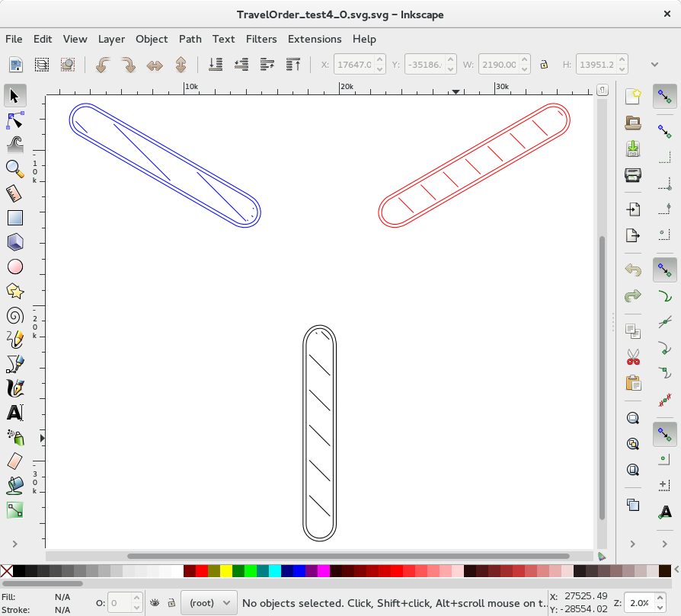Select the Zoom magnifier tool
The image size is (681, 616).
point(14,169)
